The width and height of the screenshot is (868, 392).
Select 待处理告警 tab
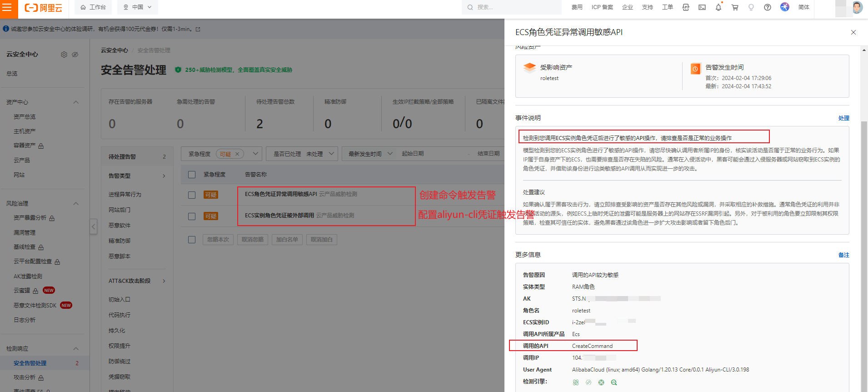tap(137, 156)
